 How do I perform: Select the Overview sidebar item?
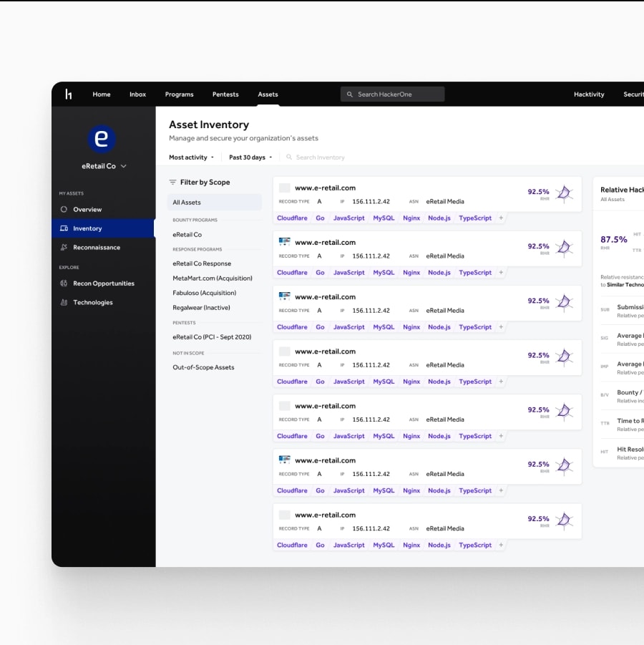[x=103, y=209]
